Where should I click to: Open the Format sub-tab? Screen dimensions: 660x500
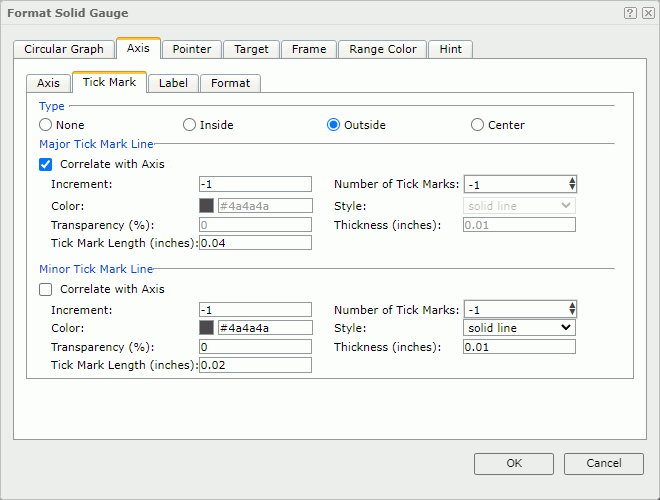[231, 83]
